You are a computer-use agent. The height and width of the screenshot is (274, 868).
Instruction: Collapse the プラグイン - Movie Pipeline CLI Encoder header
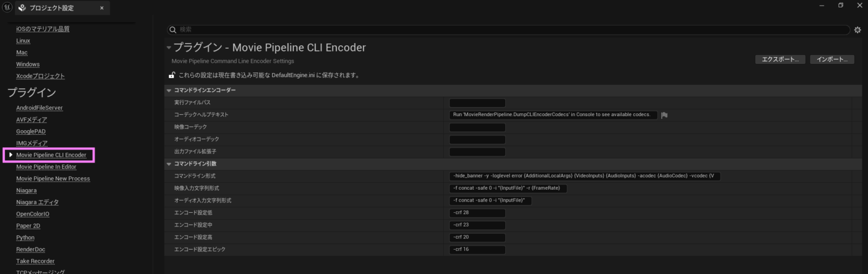click(168, 48)
